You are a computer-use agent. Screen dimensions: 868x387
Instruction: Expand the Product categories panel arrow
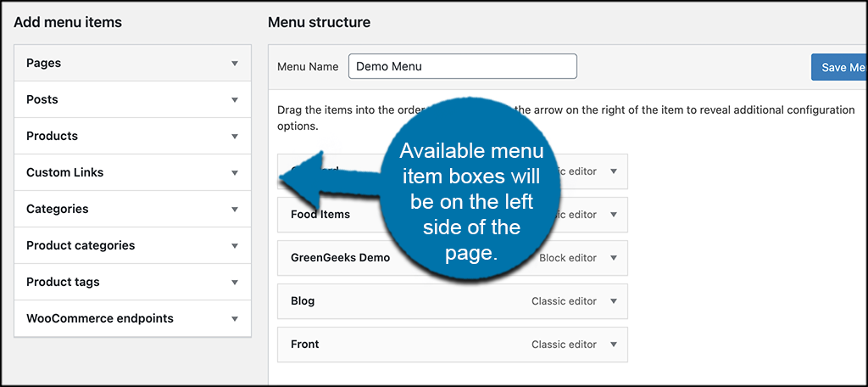[x=235, y=245]
